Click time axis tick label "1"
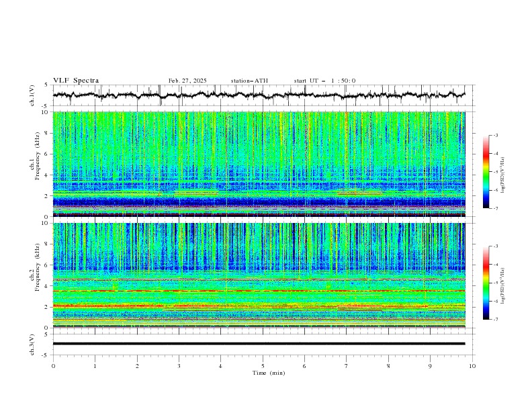Screen dimensions: 532x411 (95, 366)
